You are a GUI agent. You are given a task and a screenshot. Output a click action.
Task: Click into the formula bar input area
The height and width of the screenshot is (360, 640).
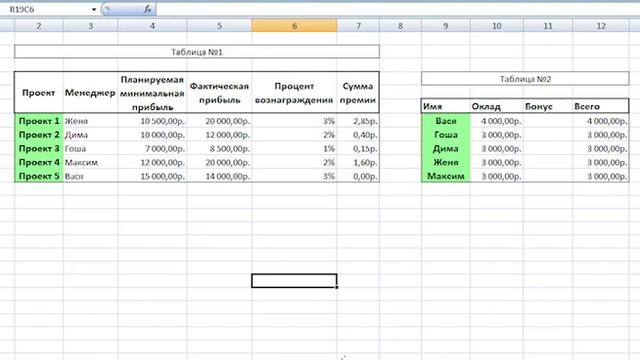point(398,9)
